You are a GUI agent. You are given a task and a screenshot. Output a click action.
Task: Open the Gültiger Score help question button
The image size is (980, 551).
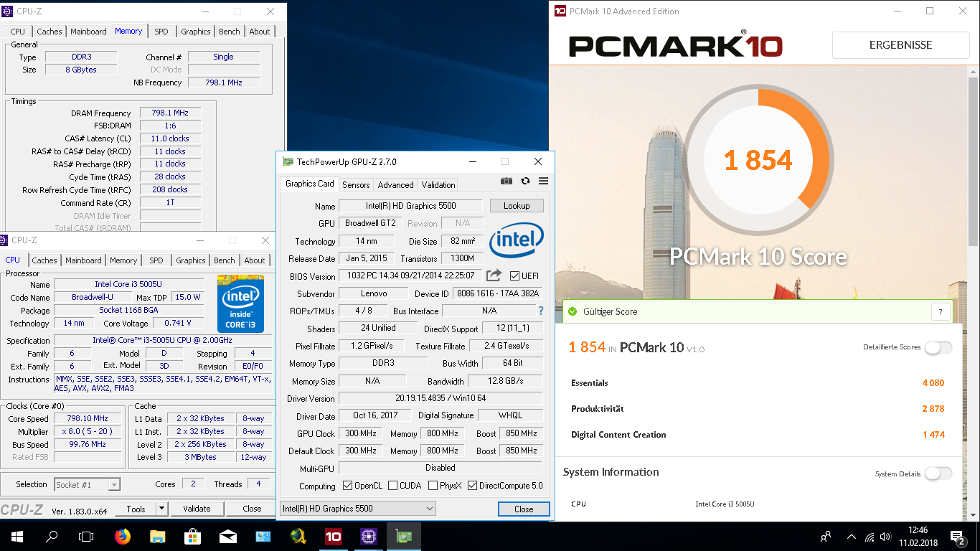point(941,311)
